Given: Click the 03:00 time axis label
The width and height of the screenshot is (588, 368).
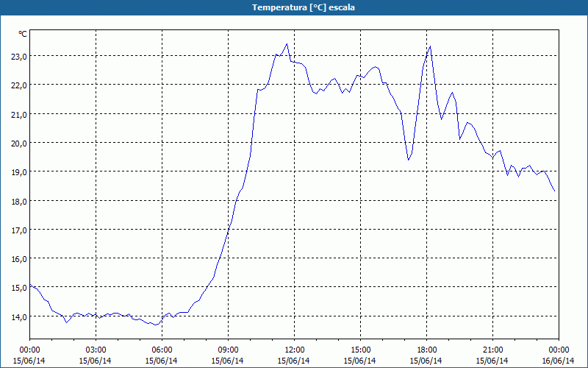Looking at the screenshot, I should [x=96, y=350].
